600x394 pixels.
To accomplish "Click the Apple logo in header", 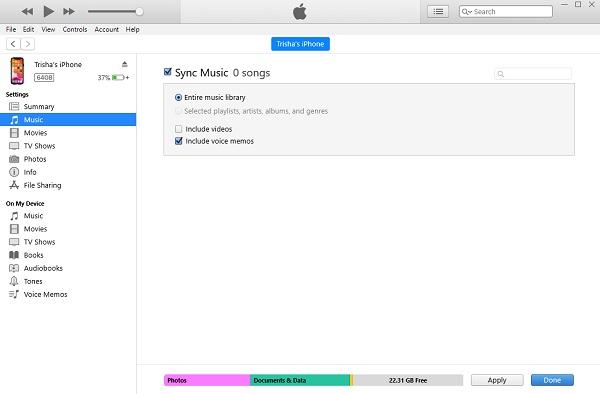I will (x=300, y=11).
